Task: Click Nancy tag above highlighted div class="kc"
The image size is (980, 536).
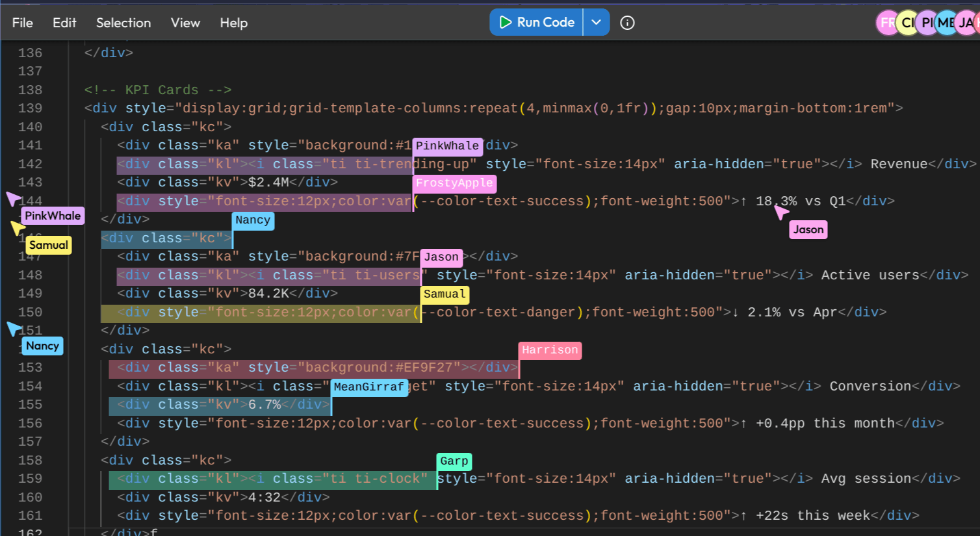Action: coord(253,220)
